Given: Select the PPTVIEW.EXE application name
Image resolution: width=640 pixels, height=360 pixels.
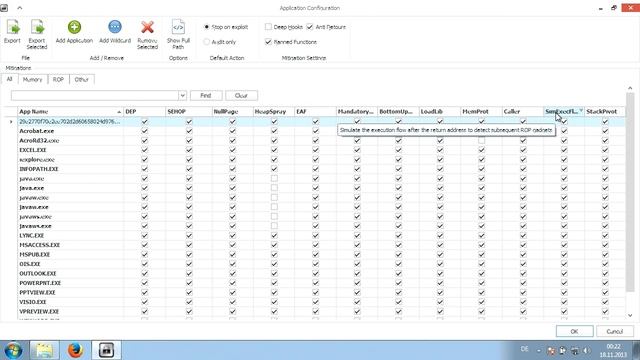Looking at the screenshot, I should pos(37,292).
